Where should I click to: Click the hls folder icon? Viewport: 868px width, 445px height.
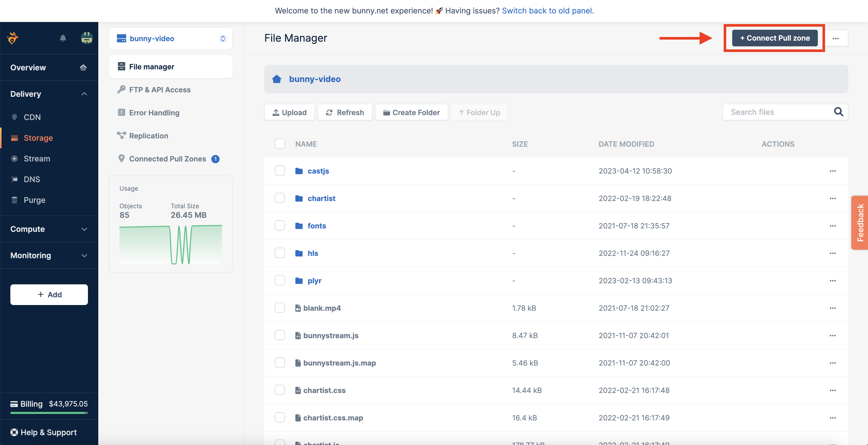click(299, 253)
